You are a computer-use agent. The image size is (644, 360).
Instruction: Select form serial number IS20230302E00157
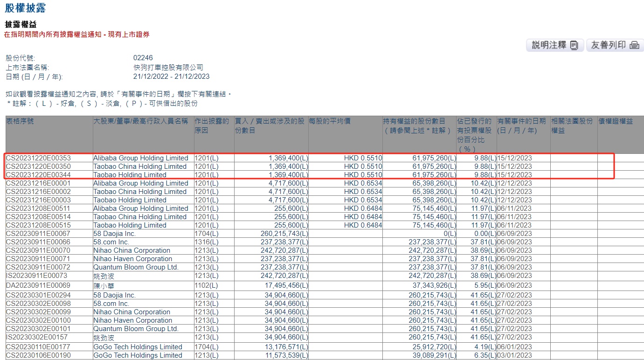37,337
